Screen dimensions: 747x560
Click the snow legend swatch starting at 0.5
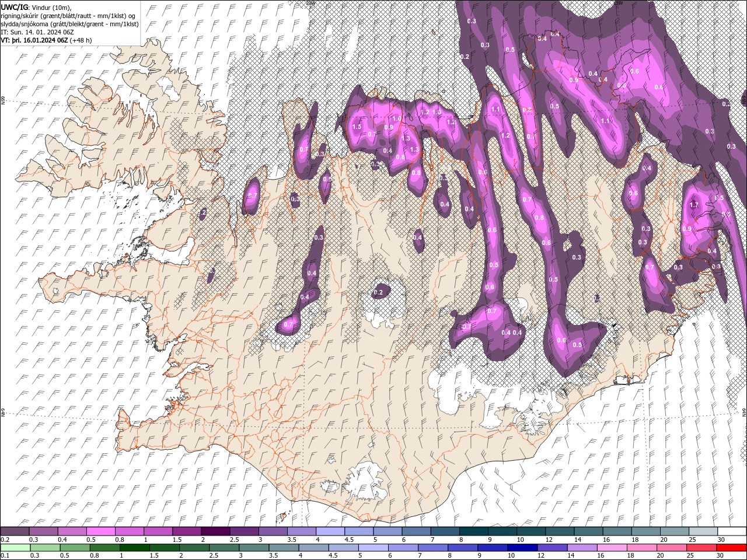coord(100,531)
